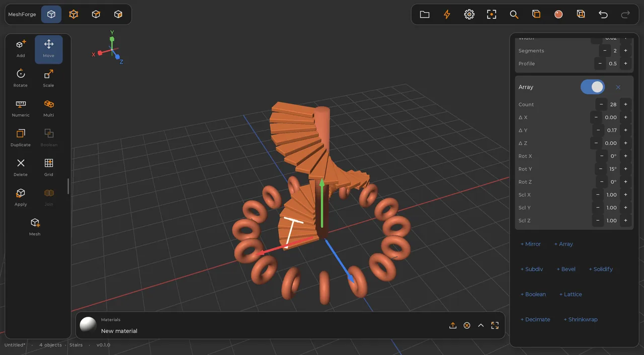Add a Decimate modifier
Screen dimensions: 644x355
(535, 319)
